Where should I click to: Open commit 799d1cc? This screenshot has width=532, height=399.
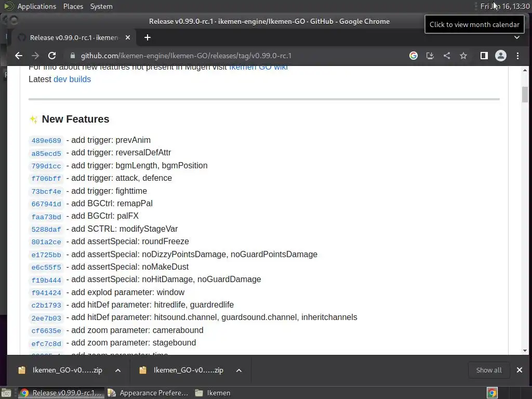[46, 166]
